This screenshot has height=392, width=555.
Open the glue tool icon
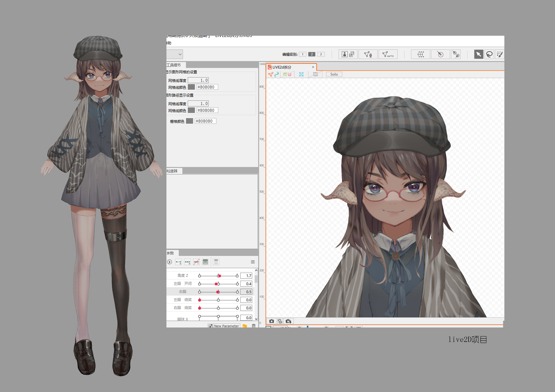[x=456, y=54]
